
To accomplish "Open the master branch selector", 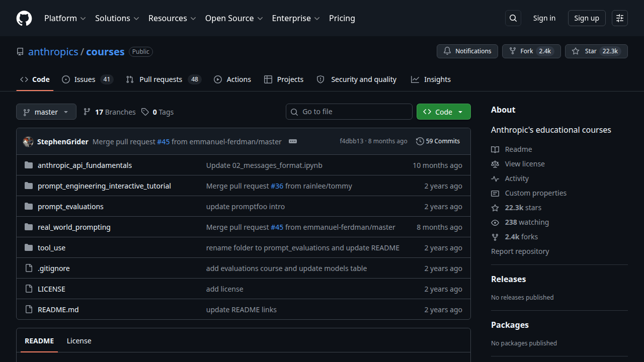I will pos(46,112).
